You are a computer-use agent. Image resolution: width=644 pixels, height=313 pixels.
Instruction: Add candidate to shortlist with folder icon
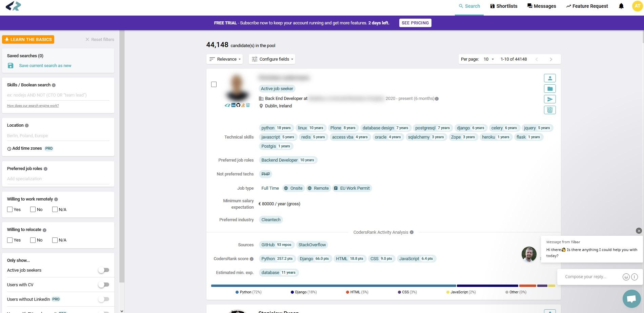tap(550, 89)
